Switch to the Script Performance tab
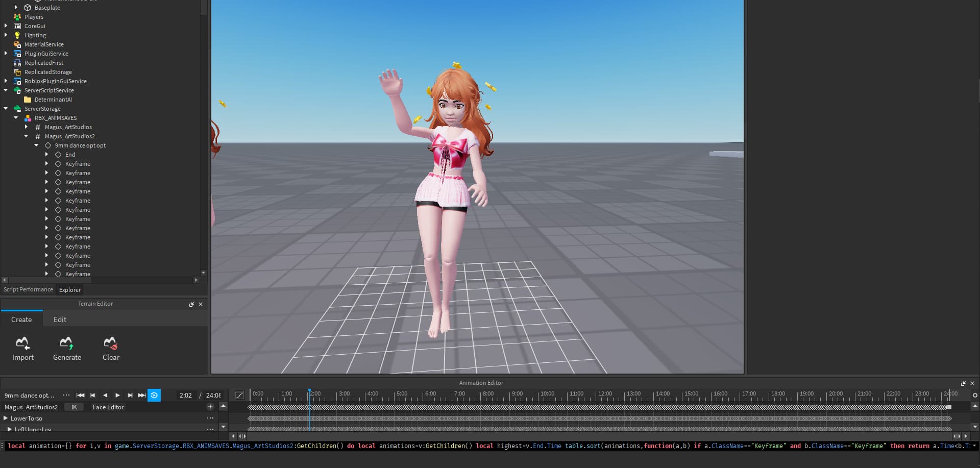This screenshot has height=468, width=980. [x=28, y=289]
